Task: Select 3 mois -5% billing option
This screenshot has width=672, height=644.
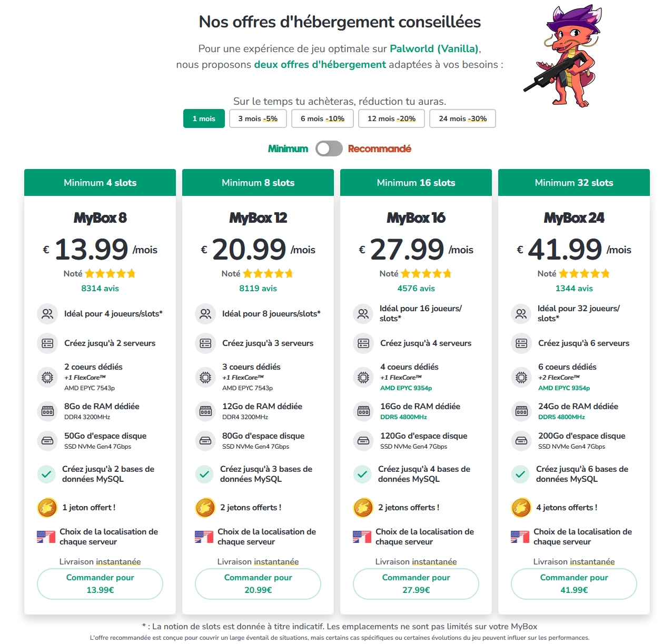Action: [258, 118]
